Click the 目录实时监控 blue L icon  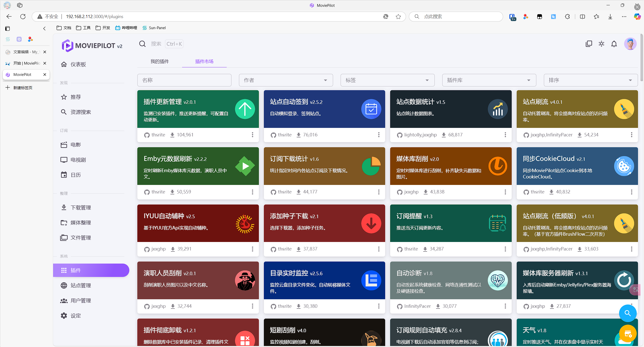point(371,280)
